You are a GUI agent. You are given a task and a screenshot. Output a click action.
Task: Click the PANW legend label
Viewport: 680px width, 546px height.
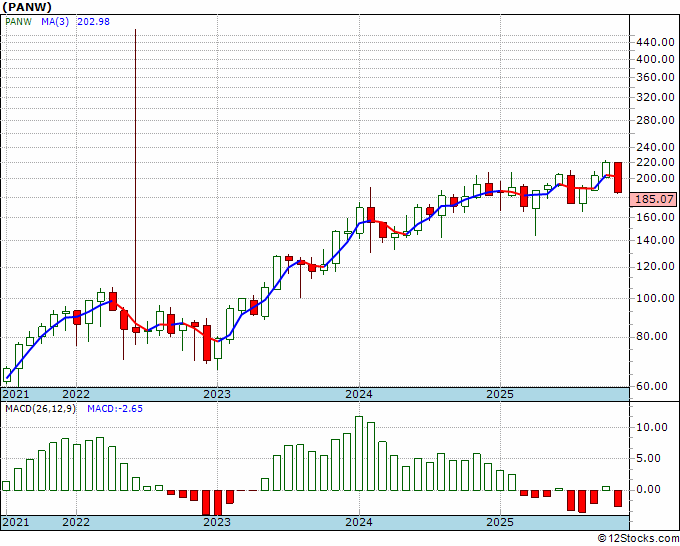pyautogui.click(x=18, y=22)
